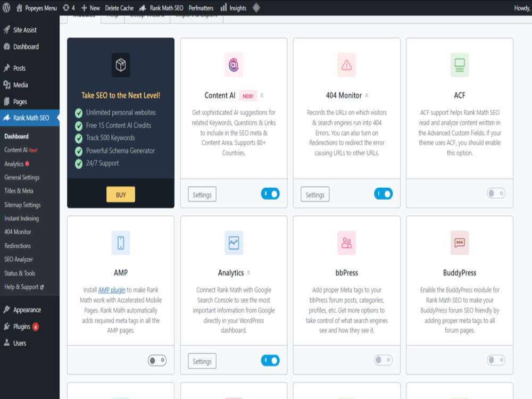Click the chevron beside the Content AI title
The image size is (532, 399).
(x=262, y=96)
